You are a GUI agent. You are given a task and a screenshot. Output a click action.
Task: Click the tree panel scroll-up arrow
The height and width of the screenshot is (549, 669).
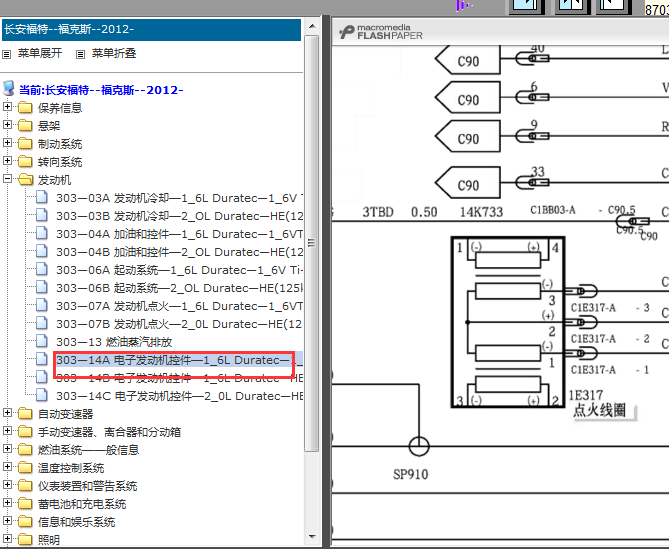click(312, 26)
